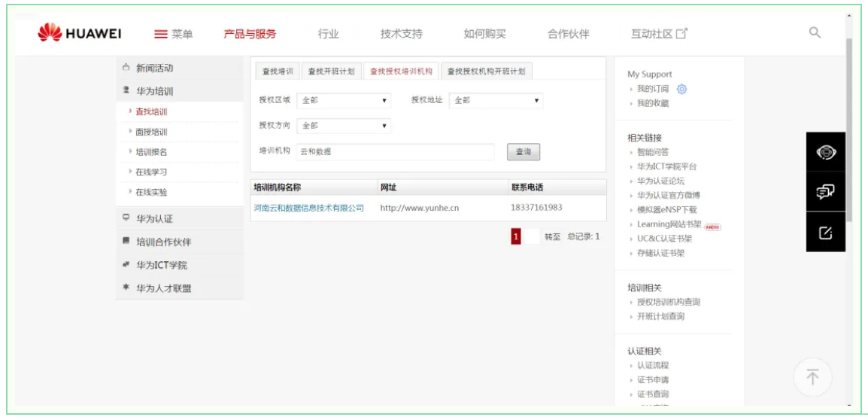868x420 pixels.
Task: Open the 授权地址 dropdown
Action: [496, 100]
